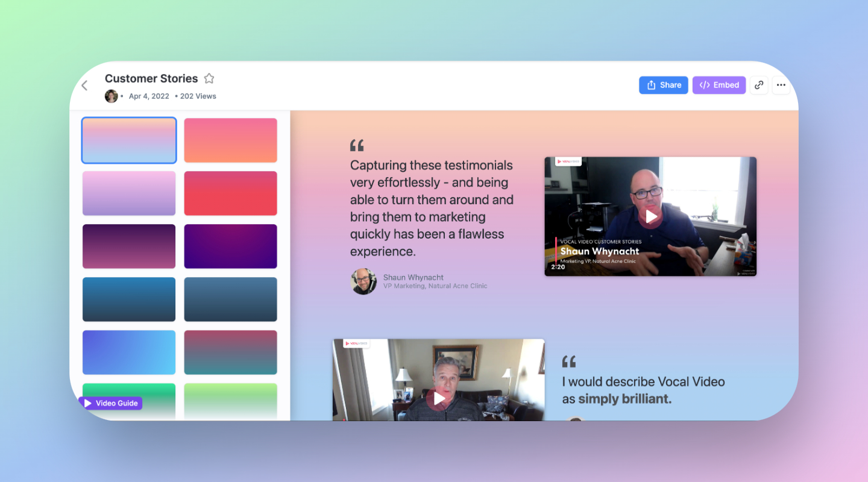Open the owner avatar next to date
The height and width of the screenshot is (482, 868).
tap(111, 96)
